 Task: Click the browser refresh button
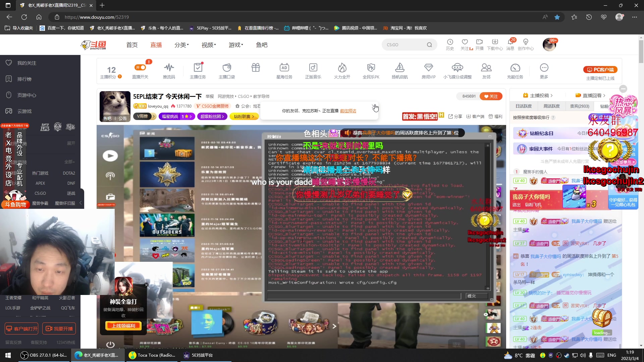[x=24, y=17]
